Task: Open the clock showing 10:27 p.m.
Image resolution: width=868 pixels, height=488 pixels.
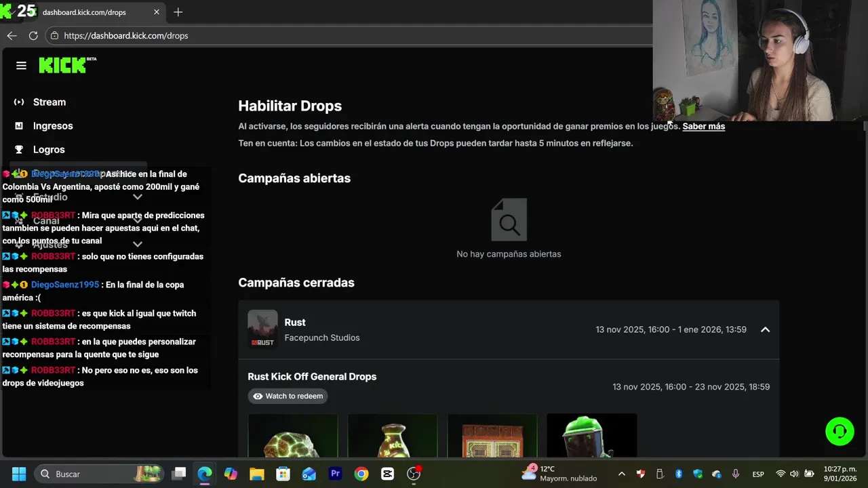Action: point(840,474)
